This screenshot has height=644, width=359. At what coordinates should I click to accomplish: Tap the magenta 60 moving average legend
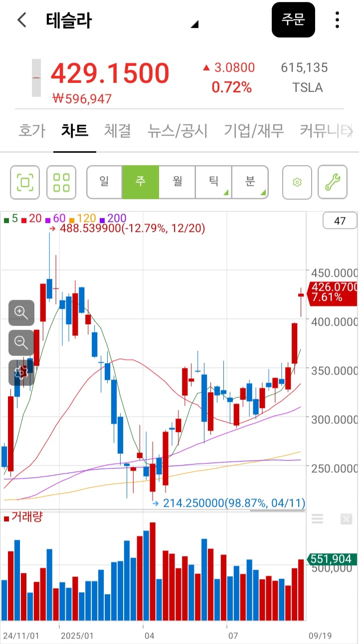[55, 218]
